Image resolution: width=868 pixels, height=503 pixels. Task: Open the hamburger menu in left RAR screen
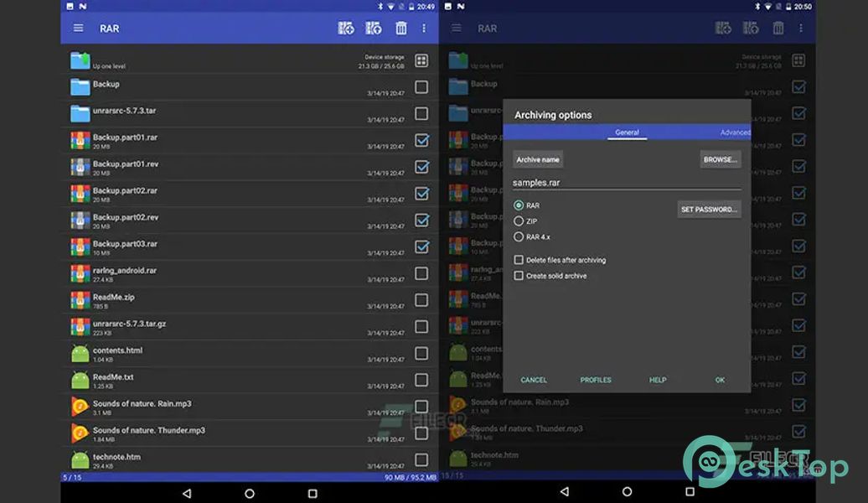coord(78,29)
